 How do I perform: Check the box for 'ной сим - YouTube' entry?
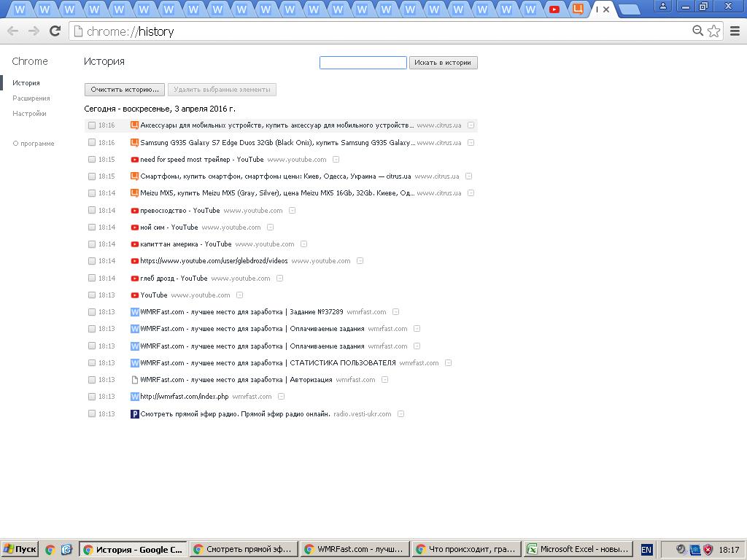[92, 227]
